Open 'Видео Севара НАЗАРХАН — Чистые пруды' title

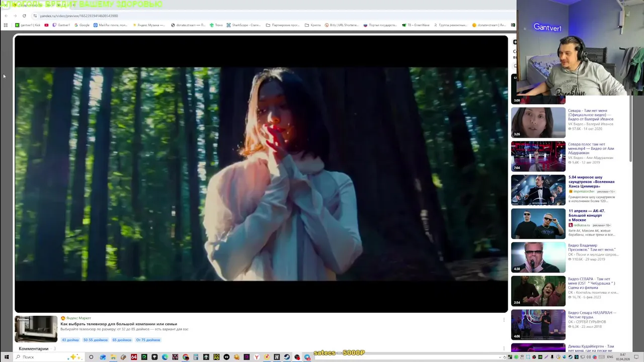(x=592, y=315)
